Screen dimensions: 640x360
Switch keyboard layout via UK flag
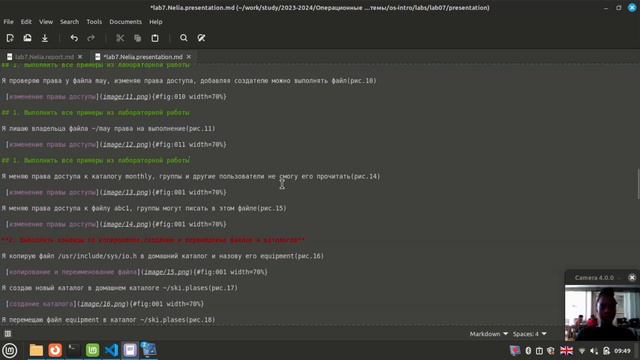click(x=567, y=351)
